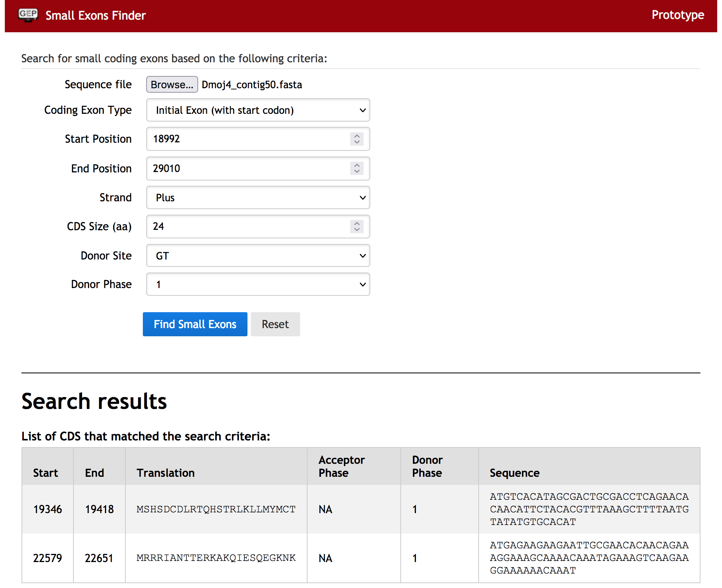The width and height of the screenshot is (722, 588).
Task: Click the End Position stepper arrows
Action: (357, 169)
